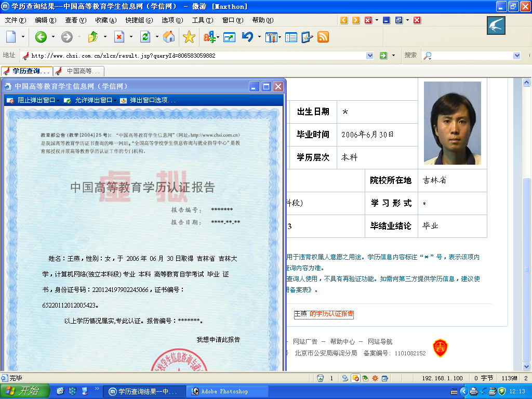This screenshot has height=399, width=532.
Task: Click the text-size translate icon
Action: click(209, 37)
